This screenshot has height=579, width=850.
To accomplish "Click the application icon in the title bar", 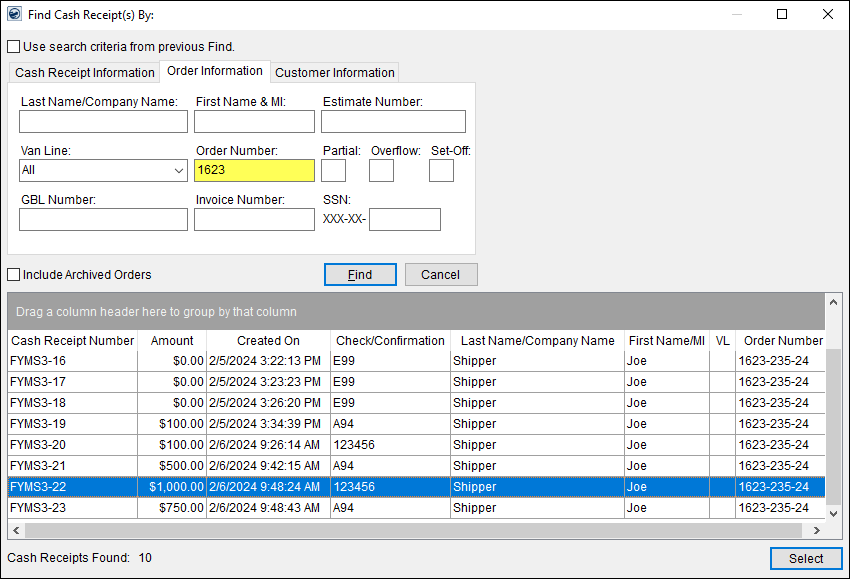I will (14, 14).
